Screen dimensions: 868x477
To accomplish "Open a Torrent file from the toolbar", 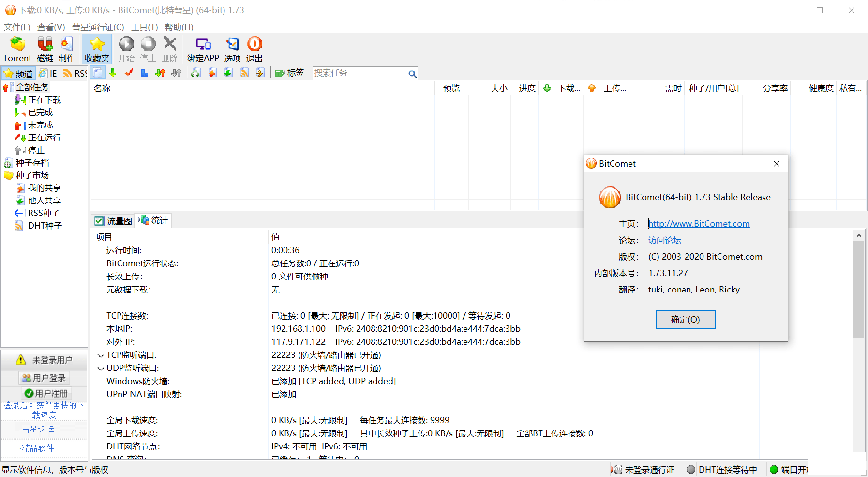I will point(17,49).
